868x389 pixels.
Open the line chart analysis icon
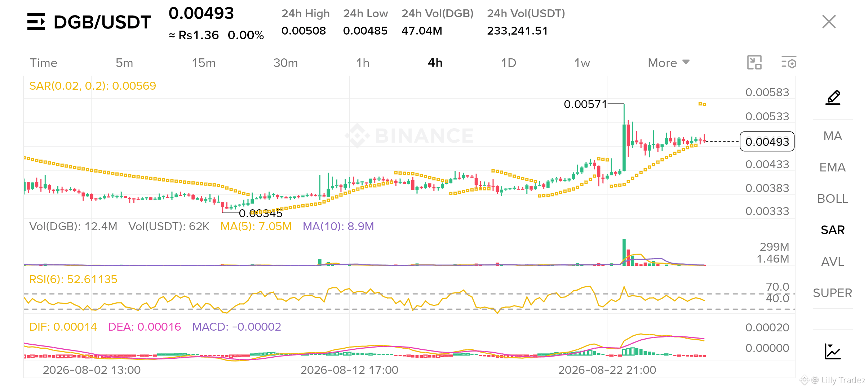[833, 351]
